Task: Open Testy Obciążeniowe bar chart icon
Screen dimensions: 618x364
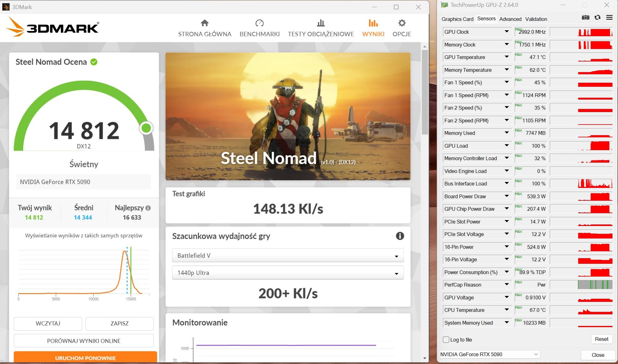Action: pyautogui.click(x=321, y=23)
